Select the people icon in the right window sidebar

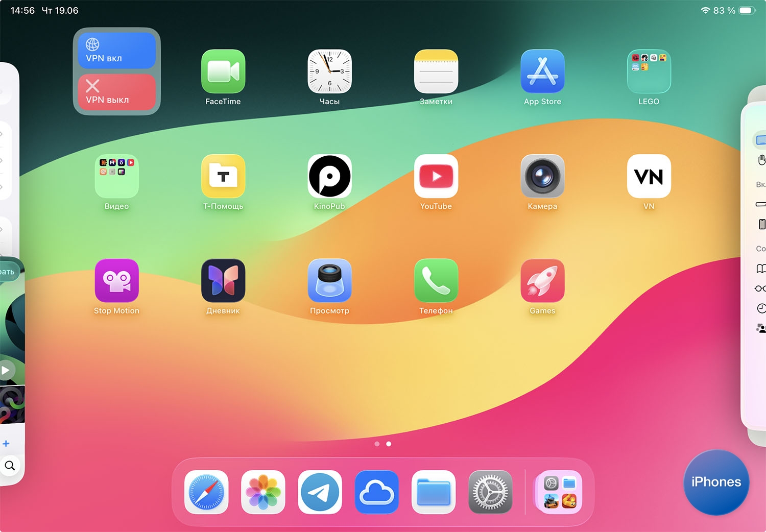click(x=761, y=328)
